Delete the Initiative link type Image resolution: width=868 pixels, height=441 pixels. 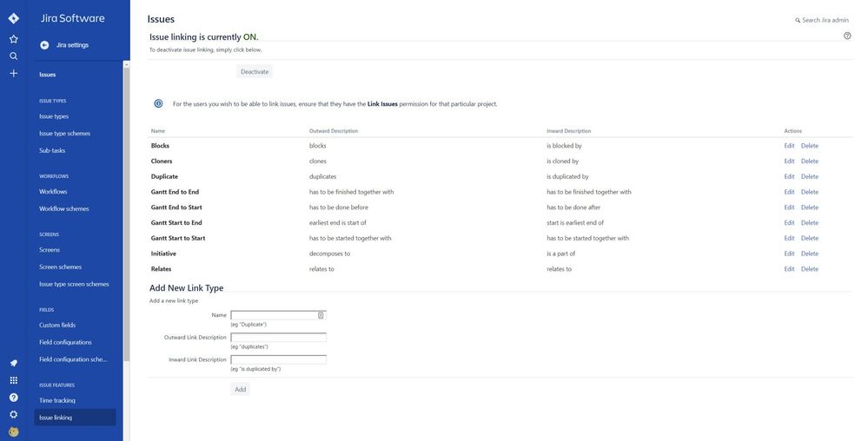click(x=809, y=254)
